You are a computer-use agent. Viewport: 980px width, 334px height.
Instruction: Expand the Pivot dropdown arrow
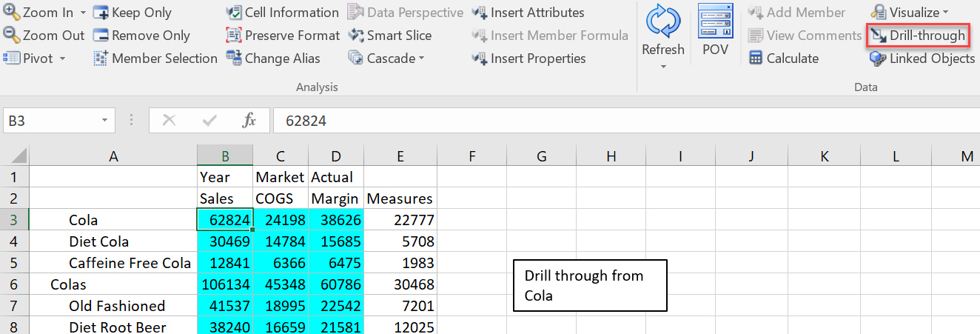pos(62,59)
